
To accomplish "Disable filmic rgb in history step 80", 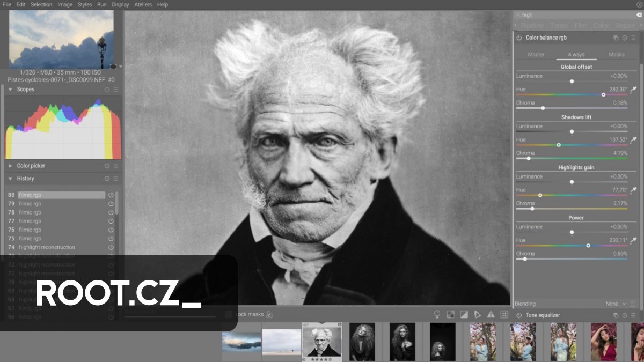I will [111, 195].
